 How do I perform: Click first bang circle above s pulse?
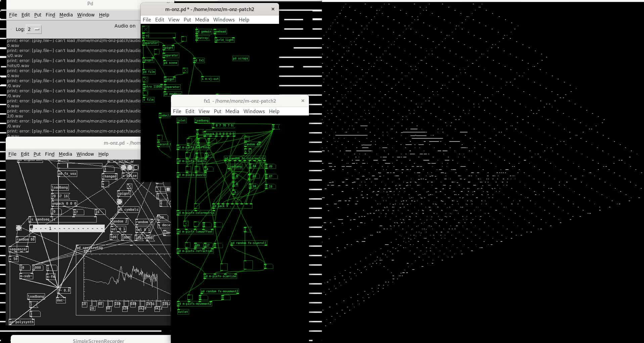pos(123,167)
